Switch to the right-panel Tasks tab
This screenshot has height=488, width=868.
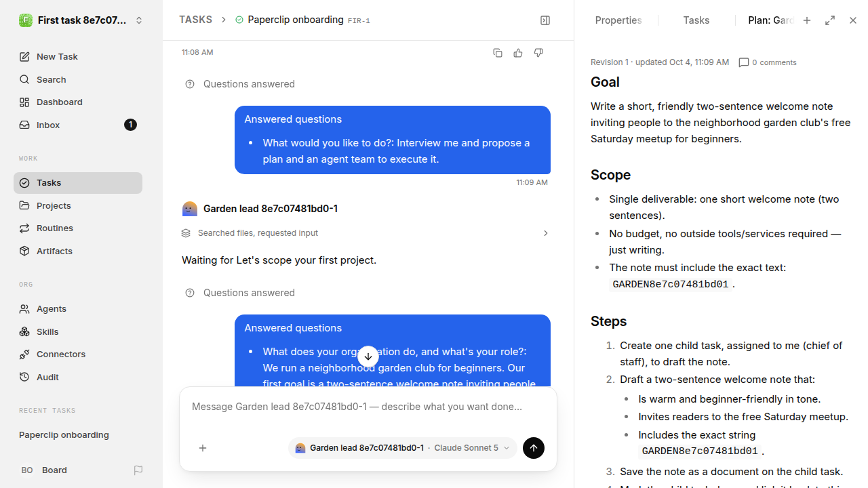pyautogui.click(x=696, y=20)
